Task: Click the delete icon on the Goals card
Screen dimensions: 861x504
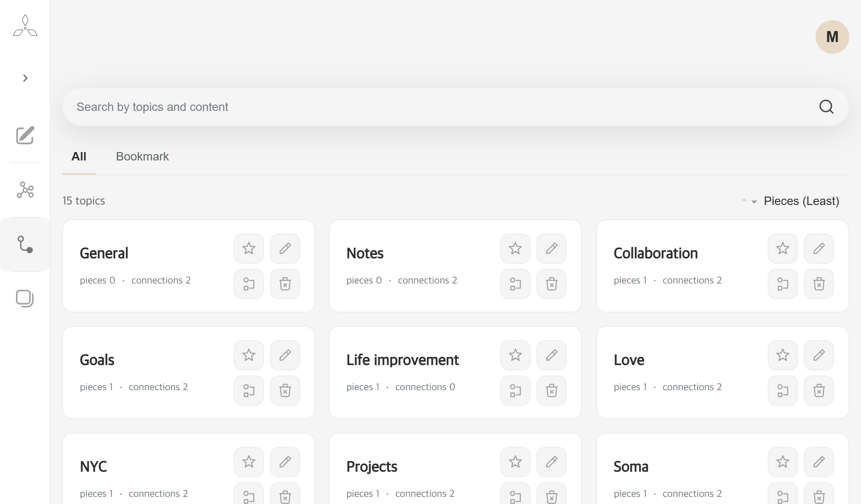Action: pyautogui.click(x=285, y=391)
